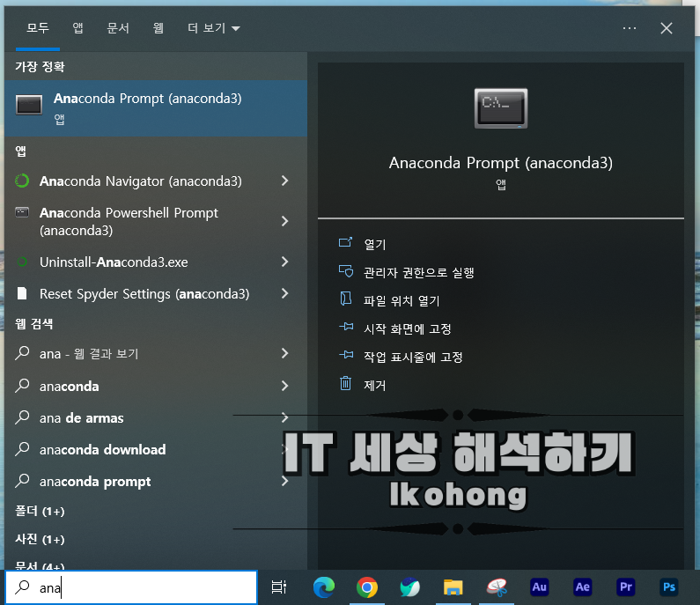700x605 pixels.
Task: Expand 'ana - 웹 결과 보기' chevron
Action: (284, 353)
